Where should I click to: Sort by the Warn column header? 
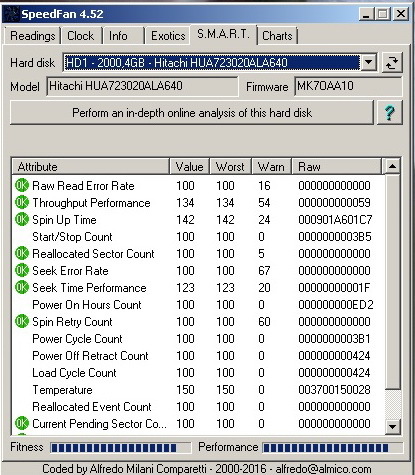point(271,166)
